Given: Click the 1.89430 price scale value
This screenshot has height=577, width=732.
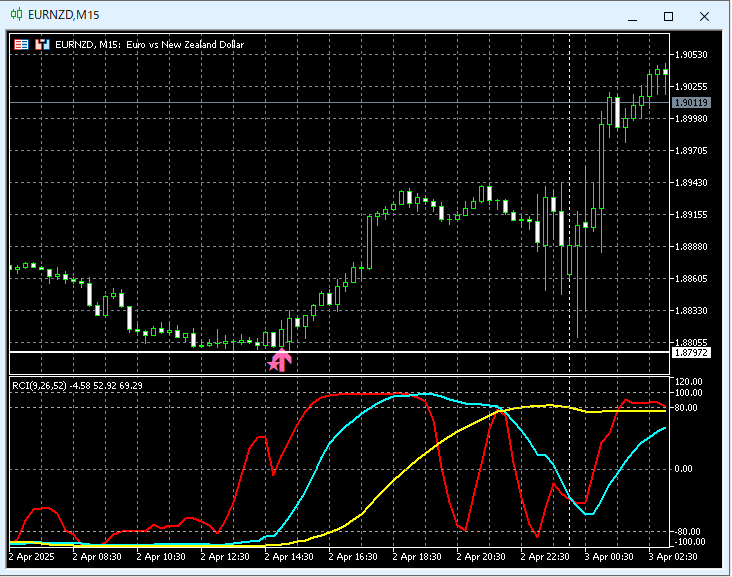Looking at the screenshot, I should [691, 183].
